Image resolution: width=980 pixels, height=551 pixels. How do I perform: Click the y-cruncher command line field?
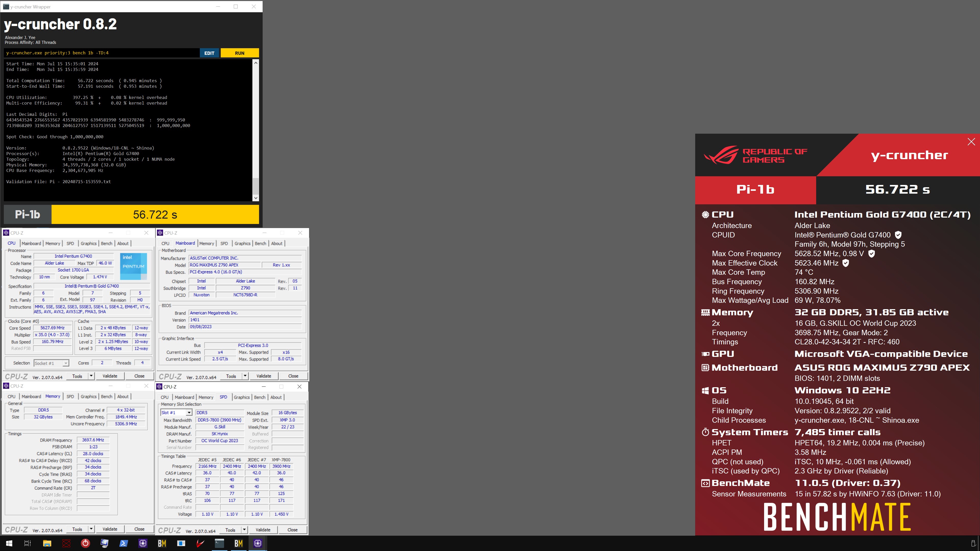click(x=102, y=53)
